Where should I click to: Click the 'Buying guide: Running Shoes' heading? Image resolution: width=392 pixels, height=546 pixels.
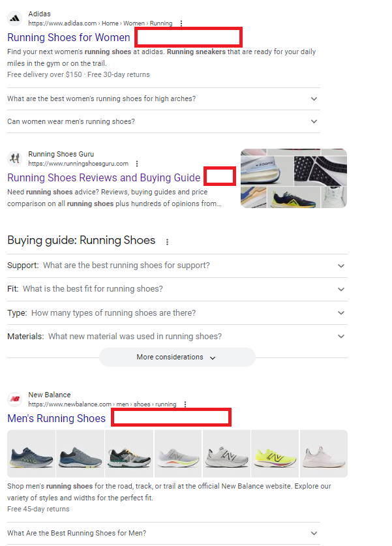coord(81,240)
